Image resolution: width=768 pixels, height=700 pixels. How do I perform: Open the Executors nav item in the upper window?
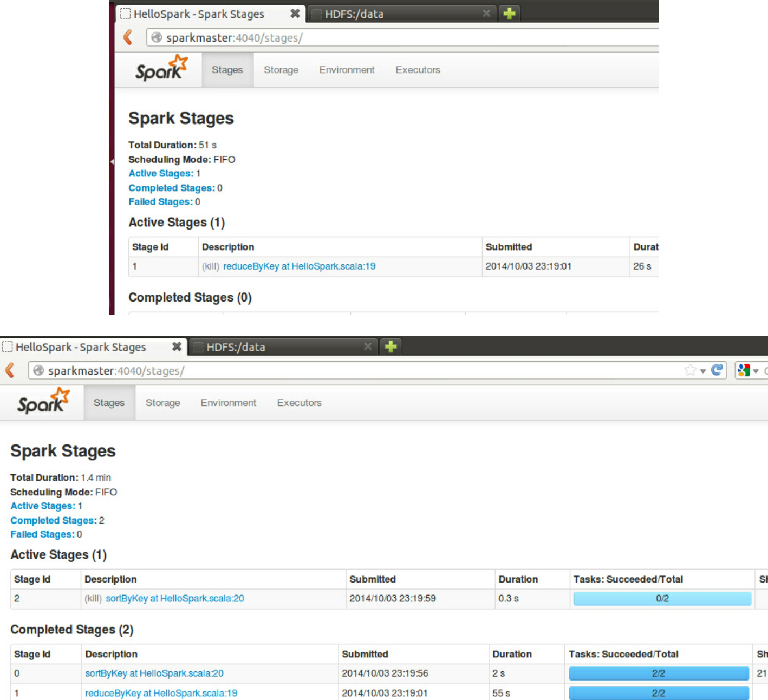[418, 70]
